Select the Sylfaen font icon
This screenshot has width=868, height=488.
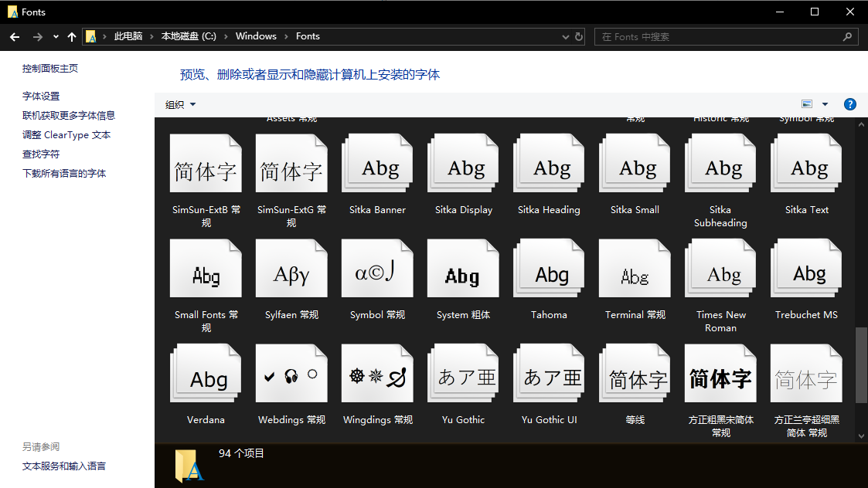(291, 269)
